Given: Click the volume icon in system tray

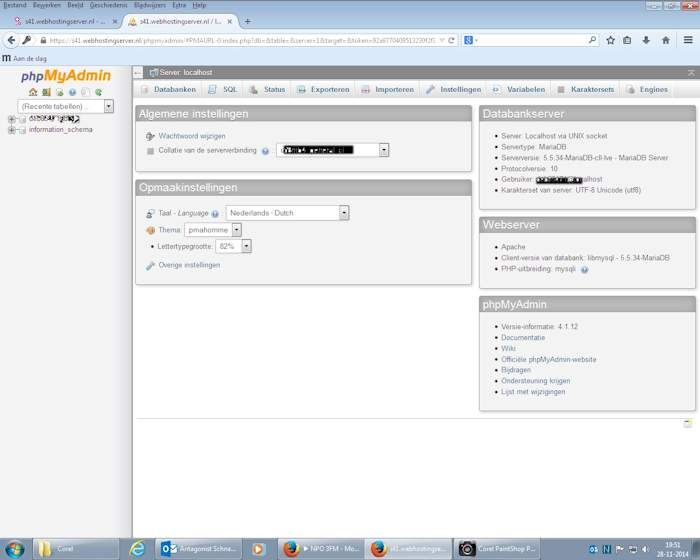Looking at the screenshot, I should [646, 549].
